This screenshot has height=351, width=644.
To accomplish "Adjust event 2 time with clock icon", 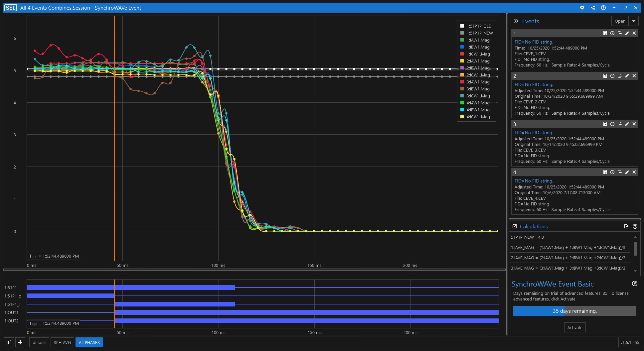I will click(612, 76).
